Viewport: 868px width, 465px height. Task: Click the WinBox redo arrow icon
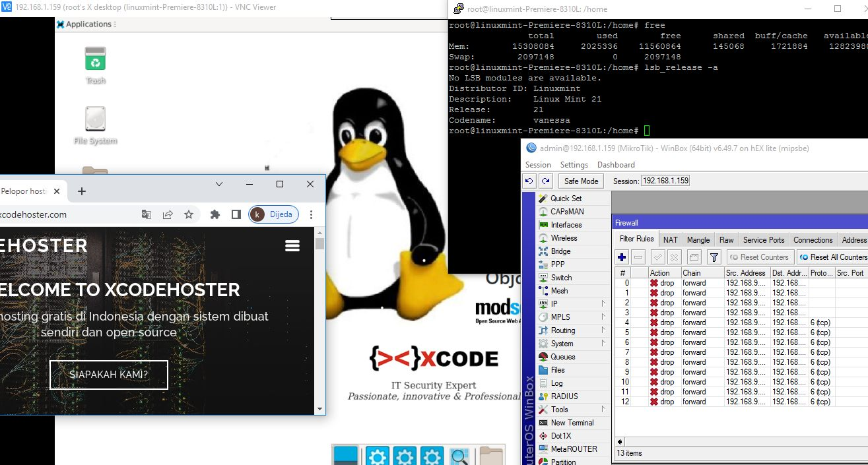tap(545, 181)
